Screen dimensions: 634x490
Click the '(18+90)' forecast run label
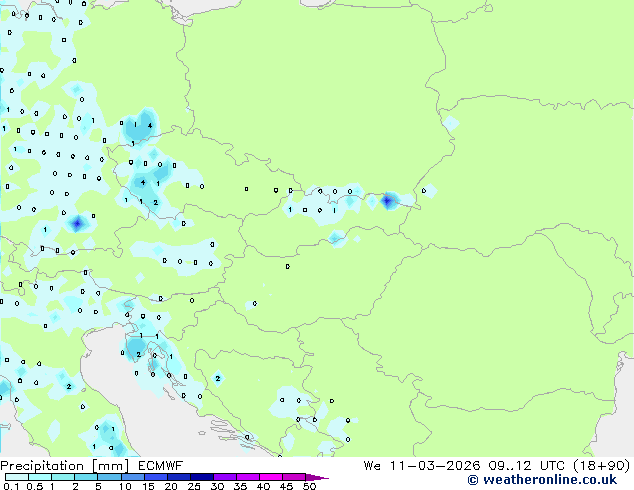click(602, 466)
